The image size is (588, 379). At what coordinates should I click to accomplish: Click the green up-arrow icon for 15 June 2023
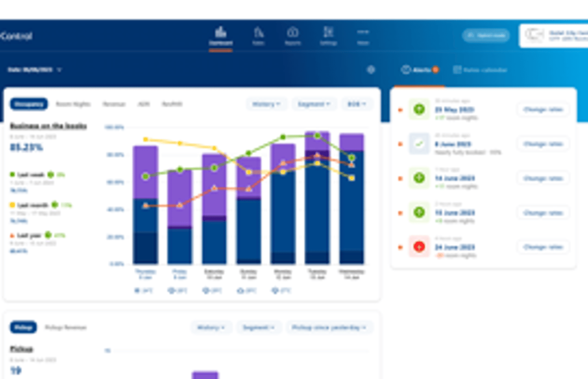coord(419,212)
